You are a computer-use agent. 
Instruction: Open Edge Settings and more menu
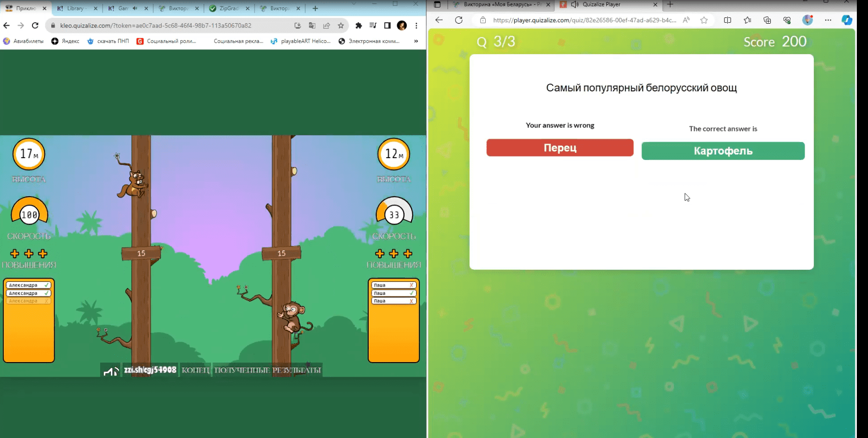(x=828, y=20)
